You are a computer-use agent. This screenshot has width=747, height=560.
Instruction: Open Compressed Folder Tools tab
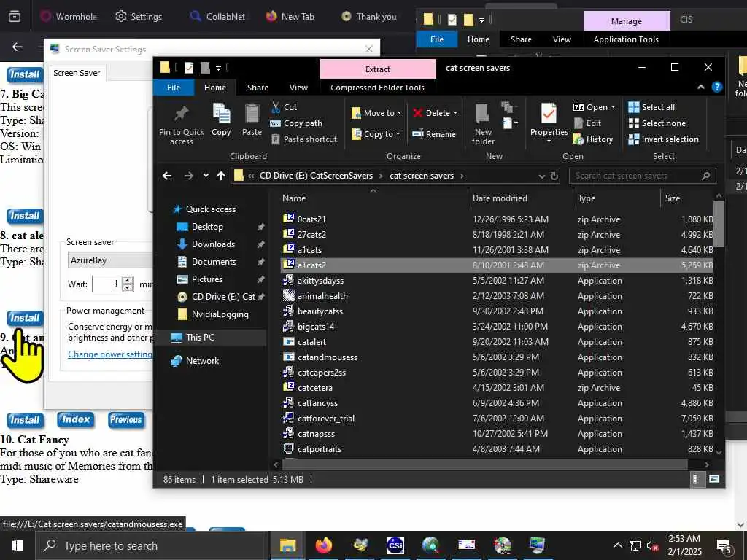(x=377, y=87)
